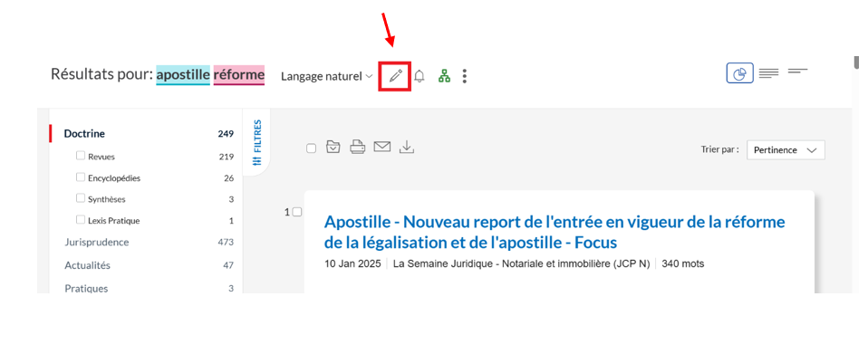Tick the select-all results checkbox
Screen dimensions: 868x354
[x=311, y=148]
